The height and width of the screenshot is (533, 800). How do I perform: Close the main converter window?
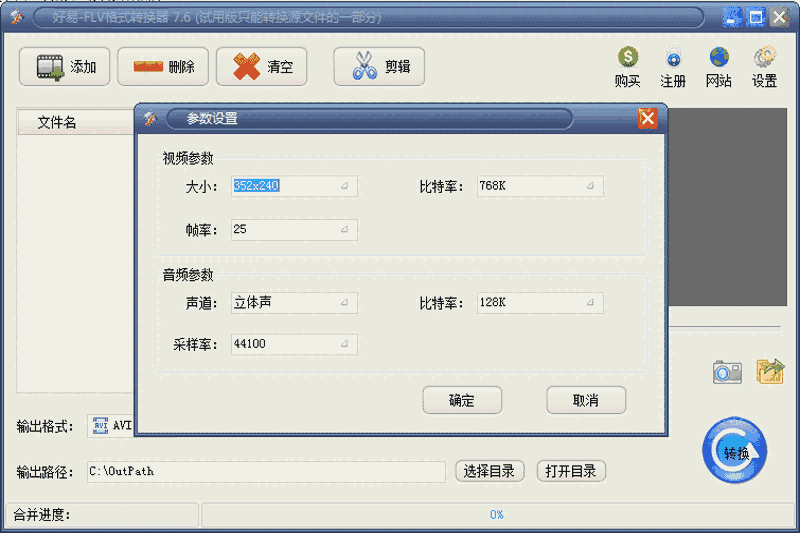point(780,17)
